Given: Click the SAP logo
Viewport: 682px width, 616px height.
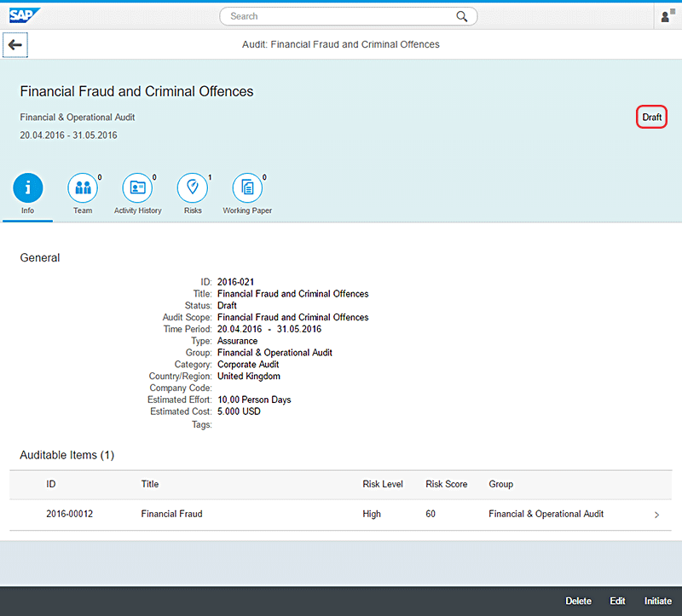Looking at the screenshot, I should coord(24,14).
